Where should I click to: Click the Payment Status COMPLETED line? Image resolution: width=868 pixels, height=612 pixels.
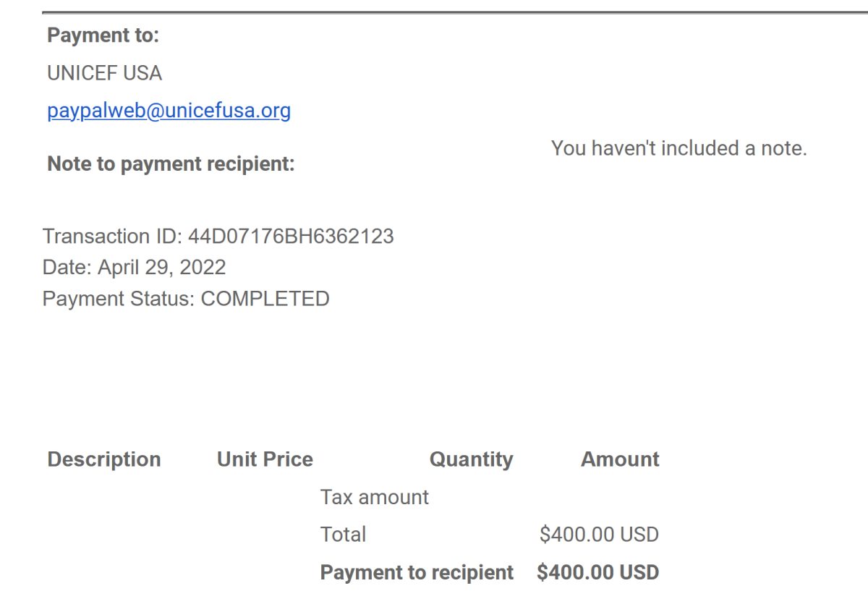tap(186, 299)
